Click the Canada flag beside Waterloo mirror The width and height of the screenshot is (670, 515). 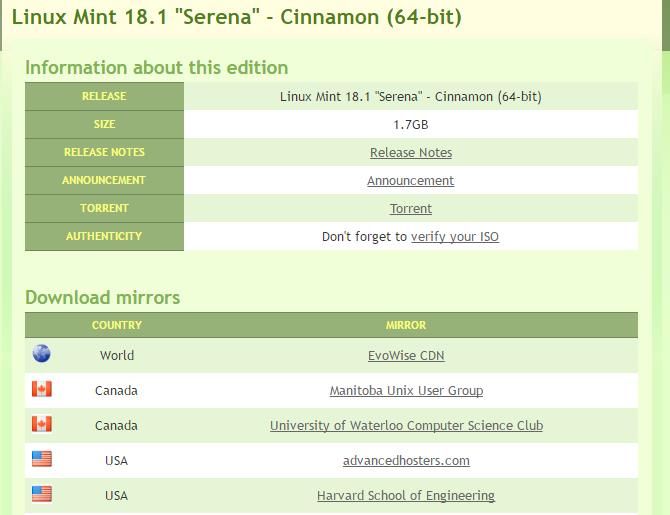click(41, 424)
